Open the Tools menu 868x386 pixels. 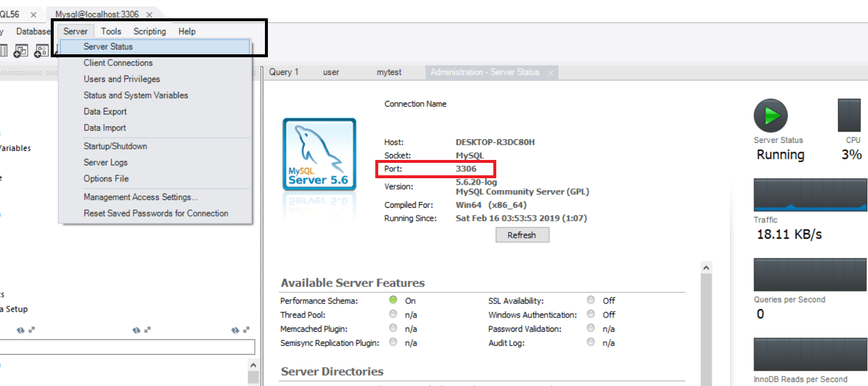[111, 31]
